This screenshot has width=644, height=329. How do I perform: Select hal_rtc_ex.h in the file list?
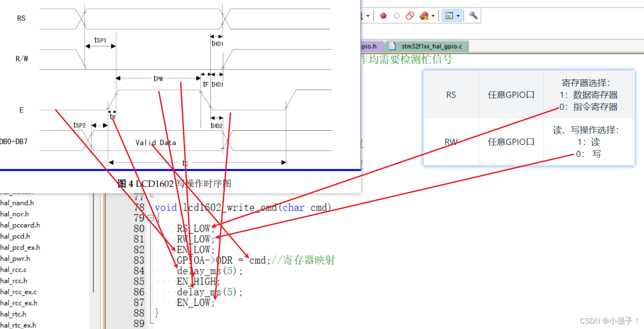tap(18, 325)
